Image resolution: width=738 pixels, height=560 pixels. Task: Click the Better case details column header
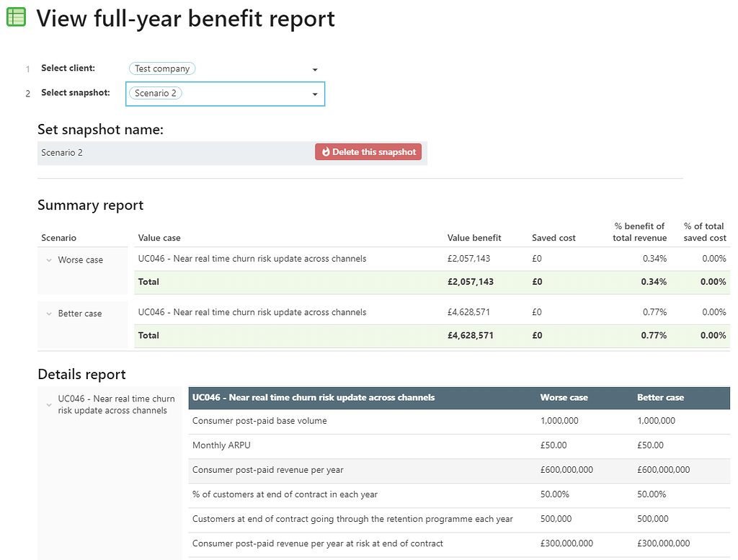(660, 397)
